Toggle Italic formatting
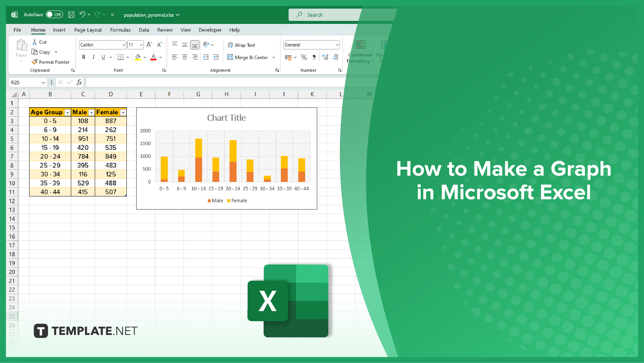 94,57
